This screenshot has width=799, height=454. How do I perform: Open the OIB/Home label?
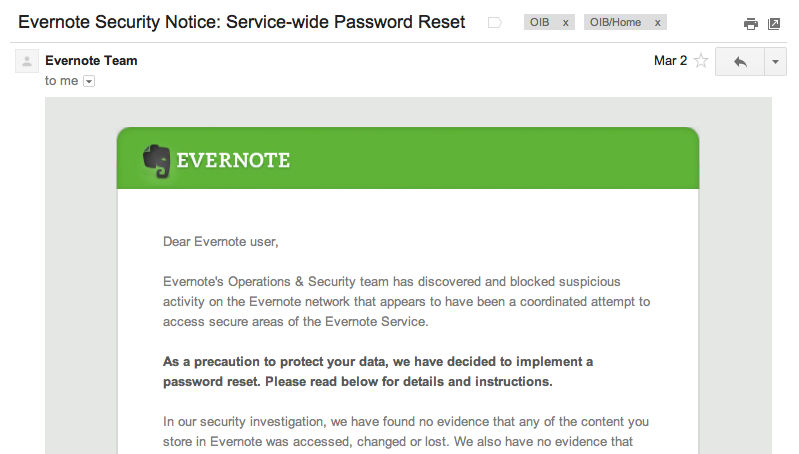(x=616, y=22)
